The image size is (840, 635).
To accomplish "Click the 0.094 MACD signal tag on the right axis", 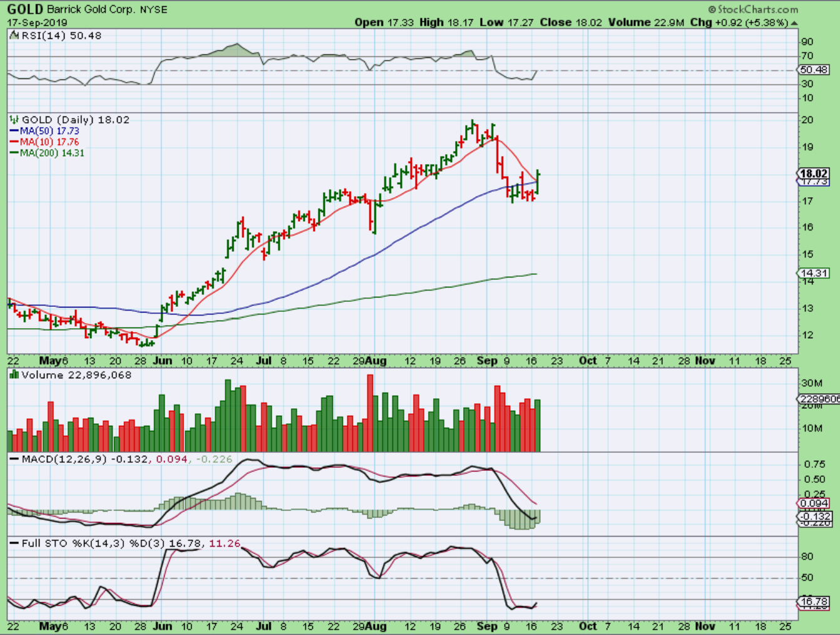I will click(814, 503).
